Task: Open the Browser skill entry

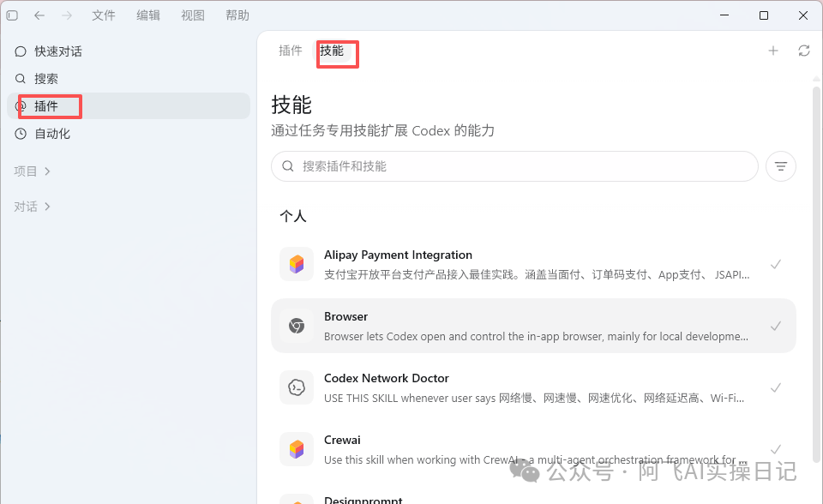Action: point(533,326)
